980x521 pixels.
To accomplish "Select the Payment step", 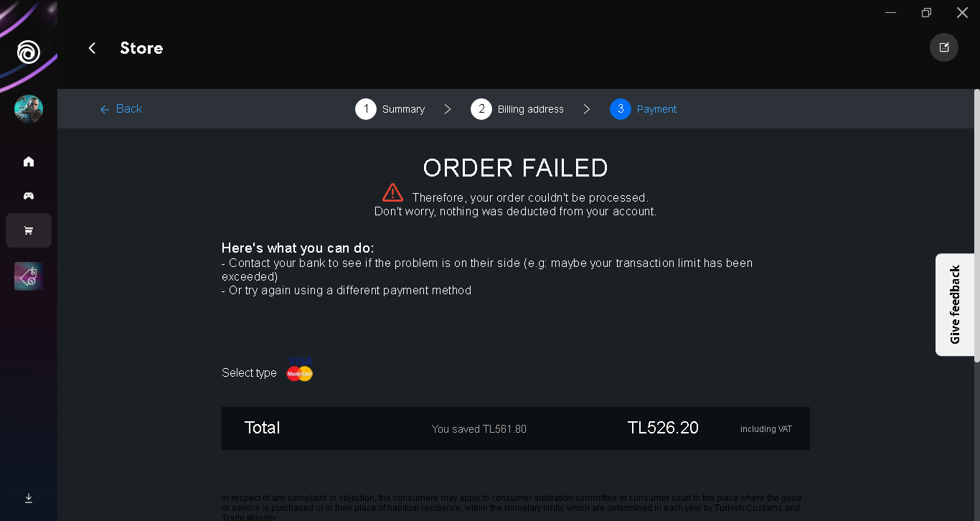I will (x=644, y=109).
